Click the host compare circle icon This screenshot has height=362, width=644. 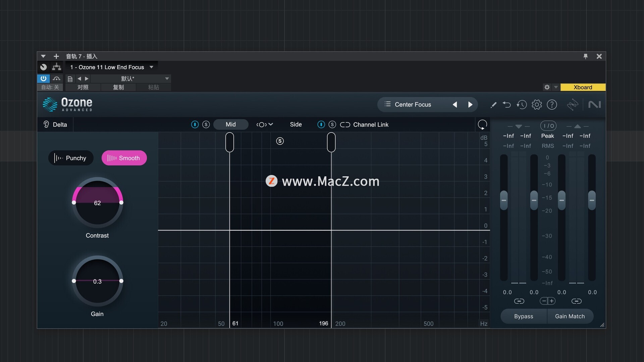43,67
